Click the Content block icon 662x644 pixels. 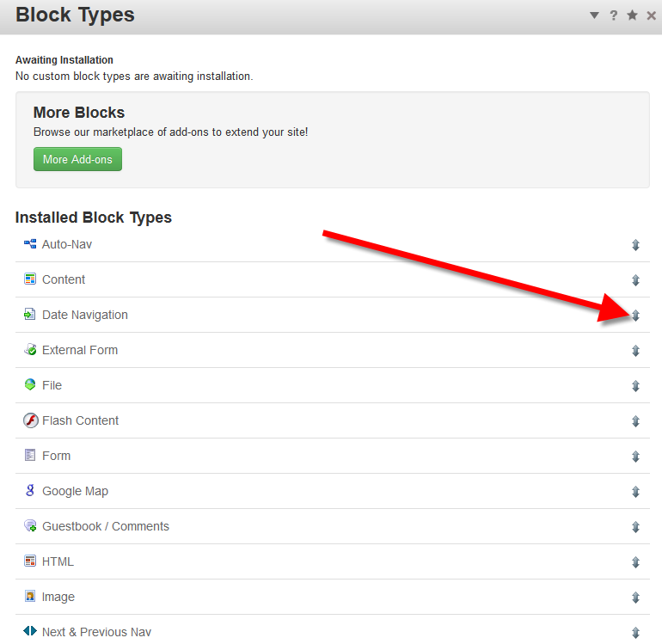click(x=30, y=279)
